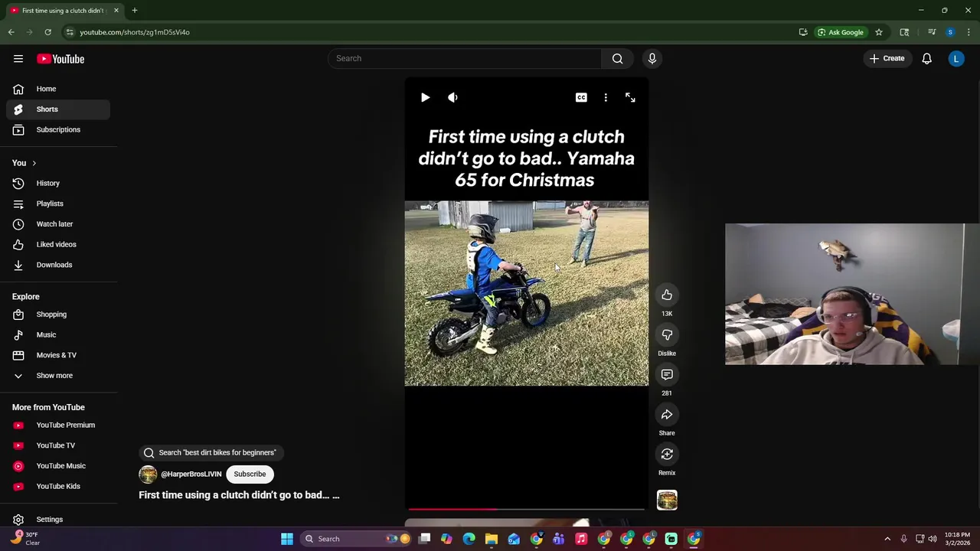Open the YouTube TV link
Viewport: 980px width, 551px height.
[58, 445]
